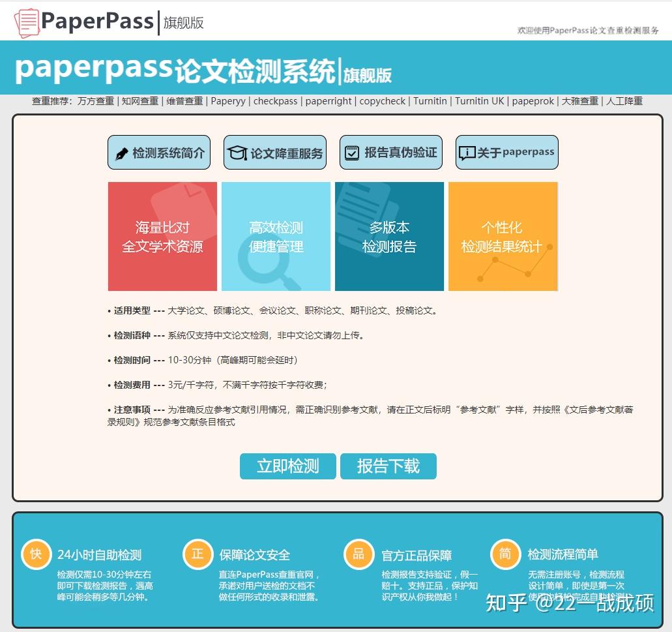Open the 个性化检测结果统计 orange tile
This screenshot has width=672, height=632.
[503, 236]
